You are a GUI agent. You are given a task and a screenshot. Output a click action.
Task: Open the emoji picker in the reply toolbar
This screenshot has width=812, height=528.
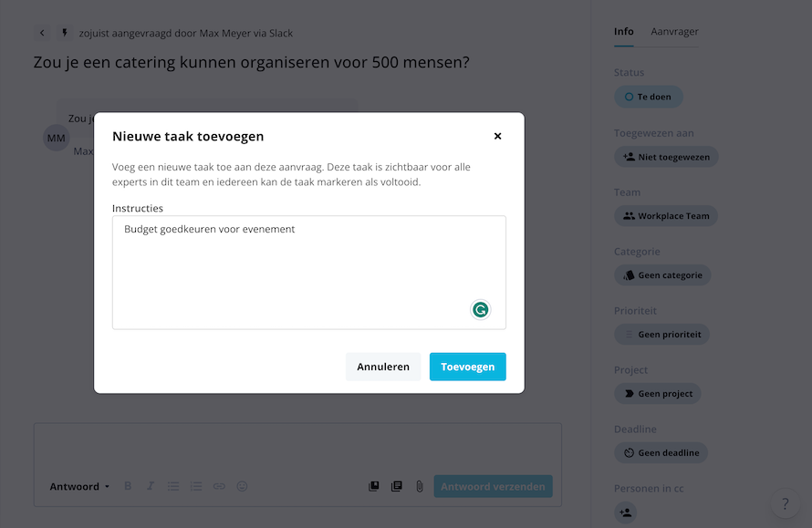(242, 486)
